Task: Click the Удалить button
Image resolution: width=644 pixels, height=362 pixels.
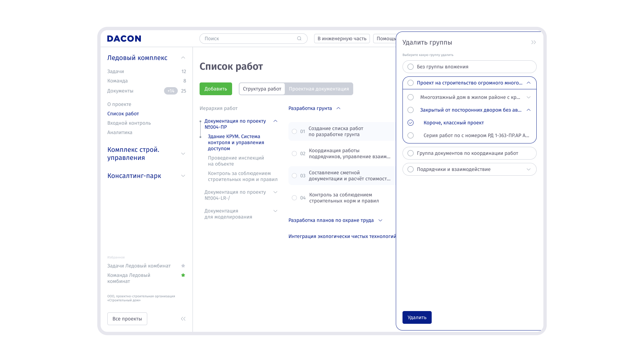Action: (x=417, y=317)
